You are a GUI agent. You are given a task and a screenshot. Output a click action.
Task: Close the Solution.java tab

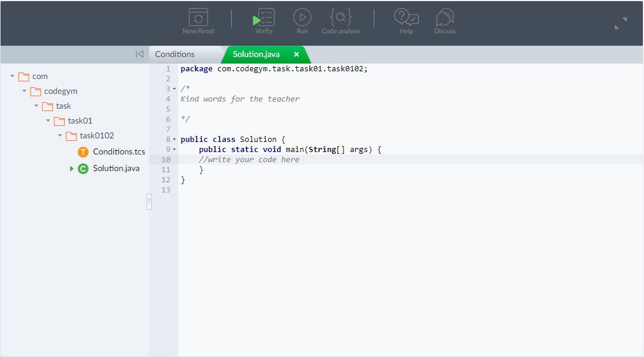tap(296, 54)
